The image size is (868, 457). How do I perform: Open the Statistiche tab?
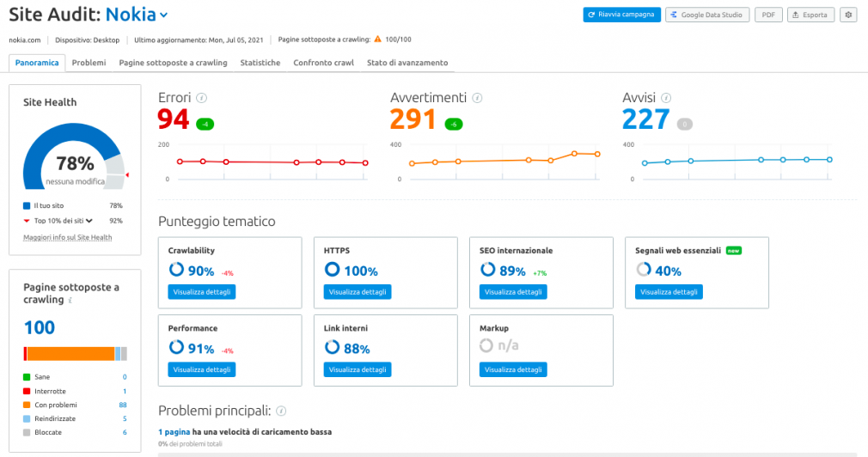tap(260, 63)
